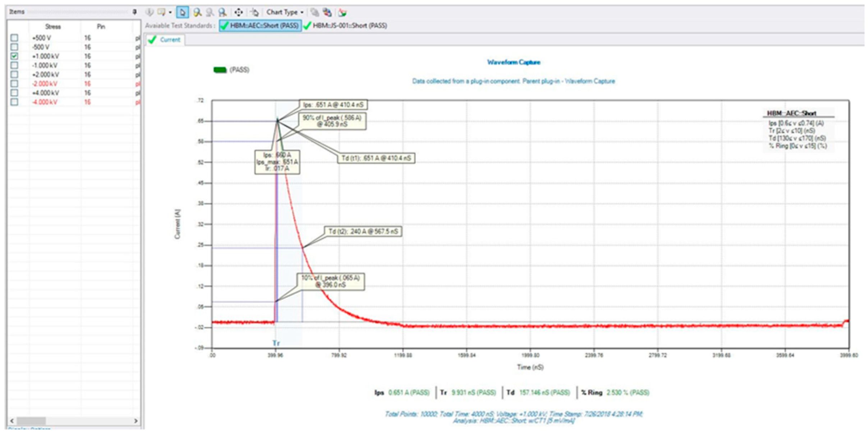Click right arrow of horizontal scrollbar

pos(136,421)
